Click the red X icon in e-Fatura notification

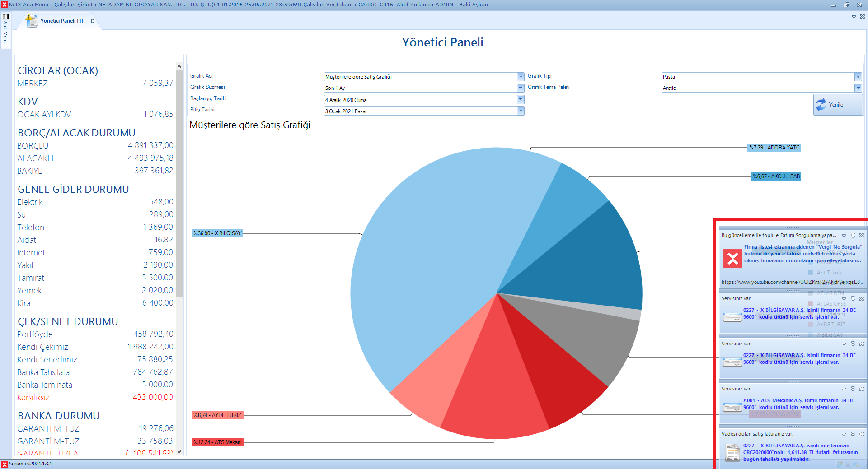tap(732, 259)
